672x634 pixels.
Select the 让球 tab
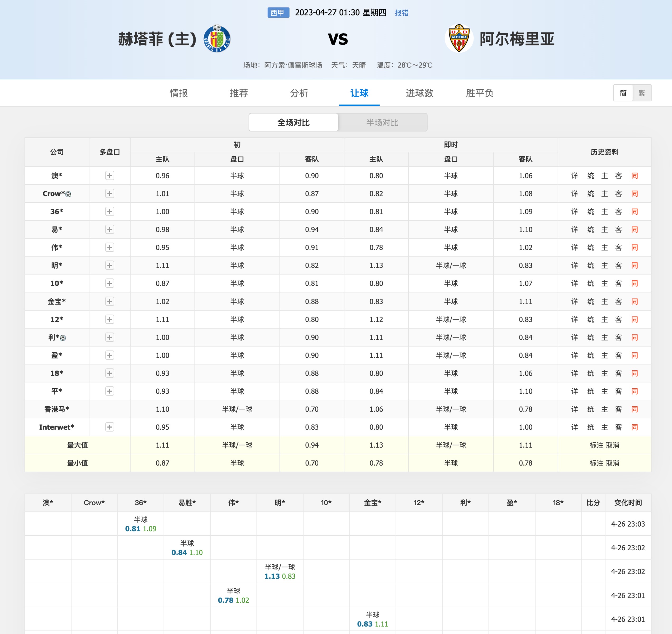(359, 93)
